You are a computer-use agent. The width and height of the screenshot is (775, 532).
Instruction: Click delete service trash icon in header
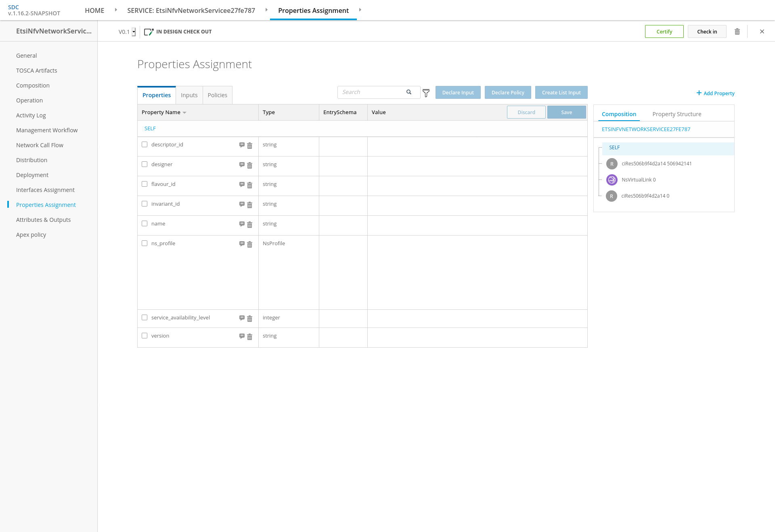point(737,31)
